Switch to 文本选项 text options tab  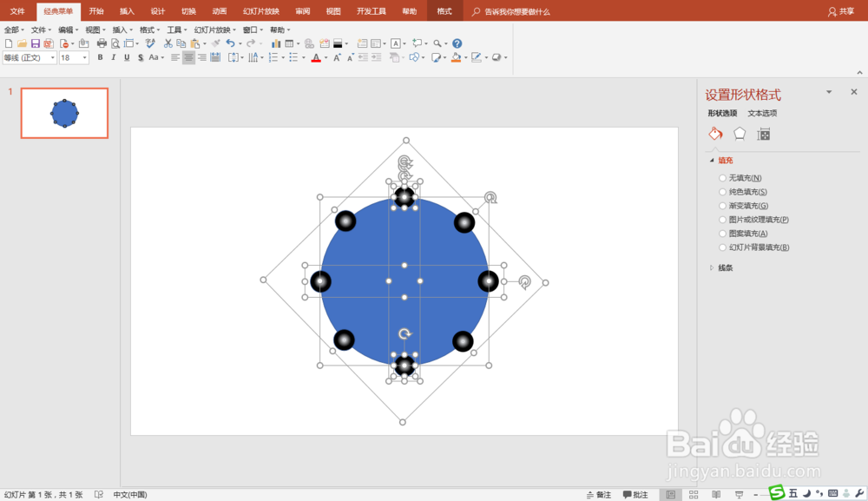[x=762, y=113]
